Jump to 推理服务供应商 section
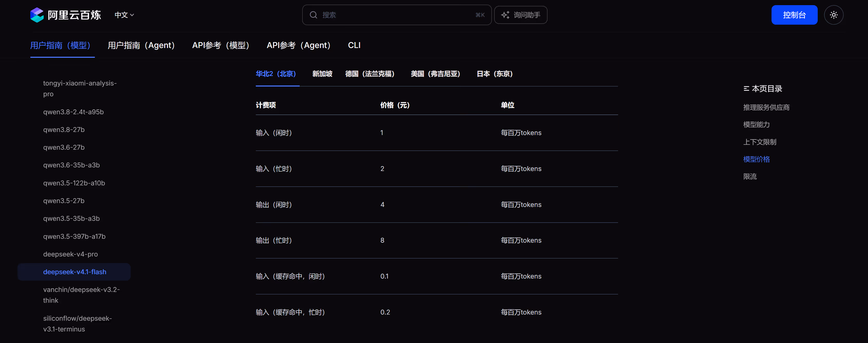 pos(766,107)
